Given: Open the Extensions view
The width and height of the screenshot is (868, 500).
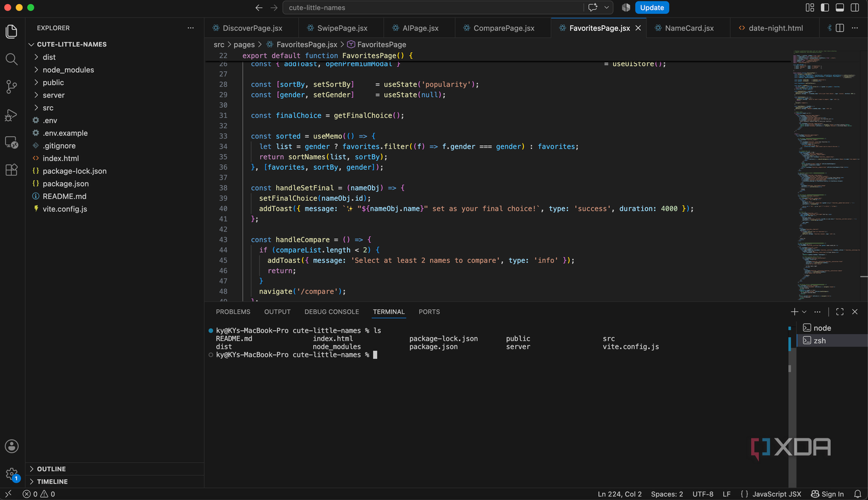Looking at the screenshot, I should click(x=11, y=170).
